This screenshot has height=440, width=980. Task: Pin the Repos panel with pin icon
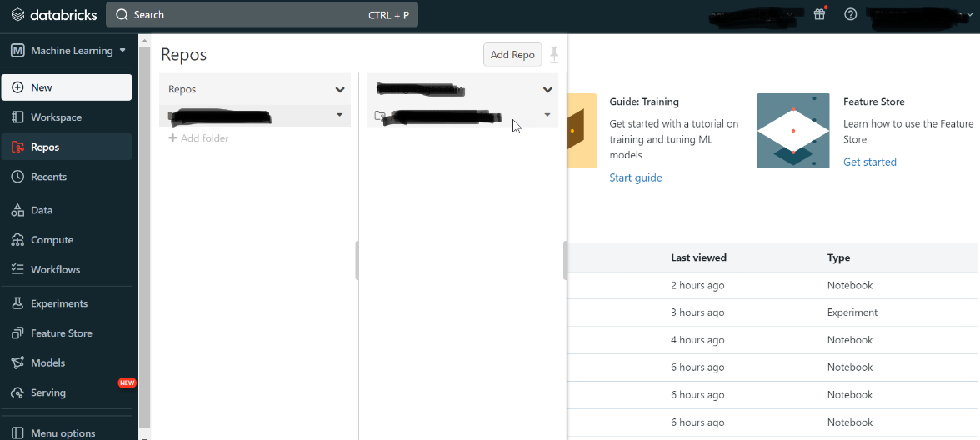(x=554, y=55)
